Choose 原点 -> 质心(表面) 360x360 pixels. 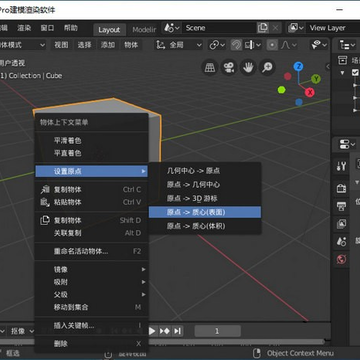(x=205, y=212)
